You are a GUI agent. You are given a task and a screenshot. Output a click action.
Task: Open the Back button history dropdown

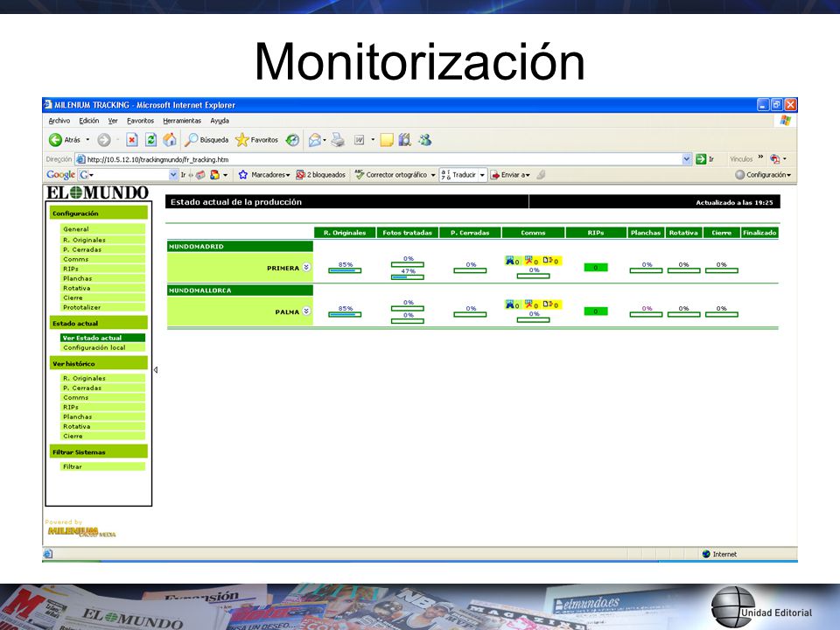tap(87, 140)
